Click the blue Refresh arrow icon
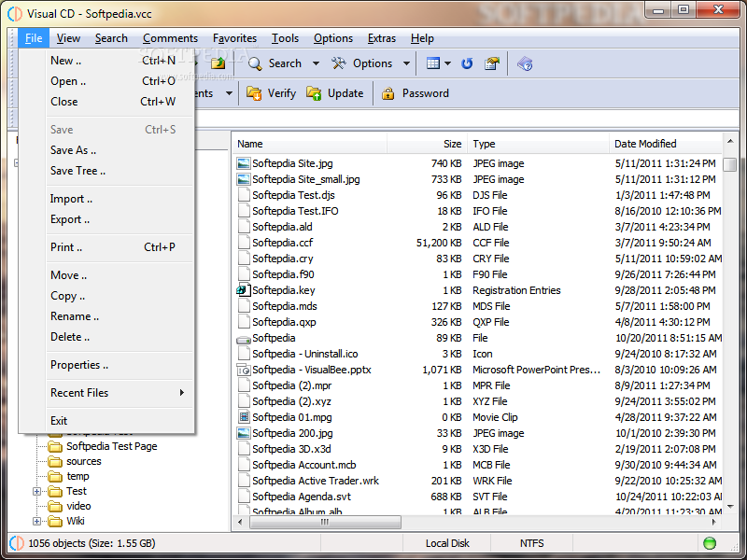747x560 pixels. point(467,63)
